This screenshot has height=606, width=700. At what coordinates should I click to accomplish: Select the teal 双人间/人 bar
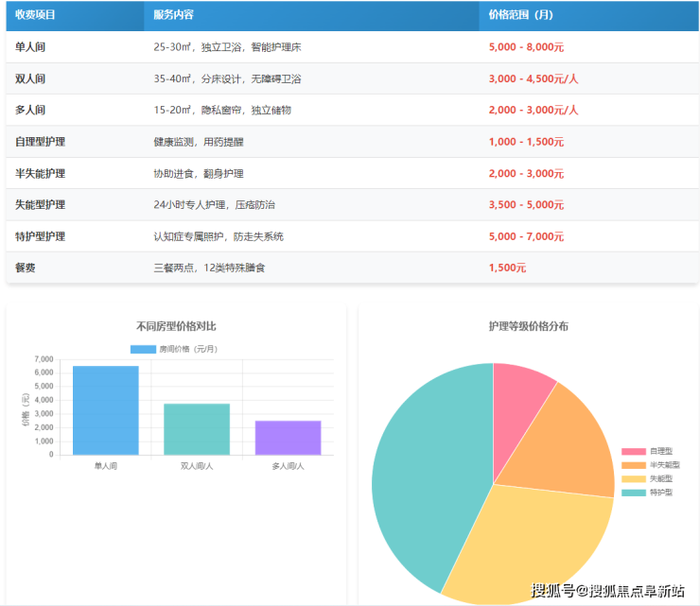[x=197, y=429]
